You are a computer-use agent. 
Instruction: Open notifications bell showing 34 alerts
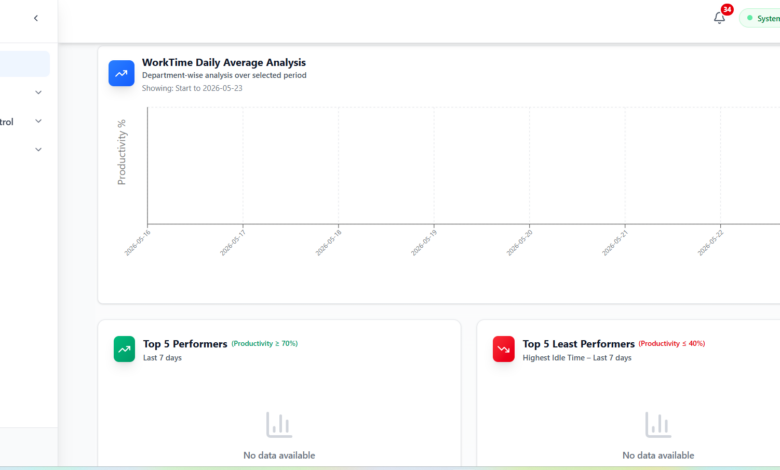tap(719, 18)
